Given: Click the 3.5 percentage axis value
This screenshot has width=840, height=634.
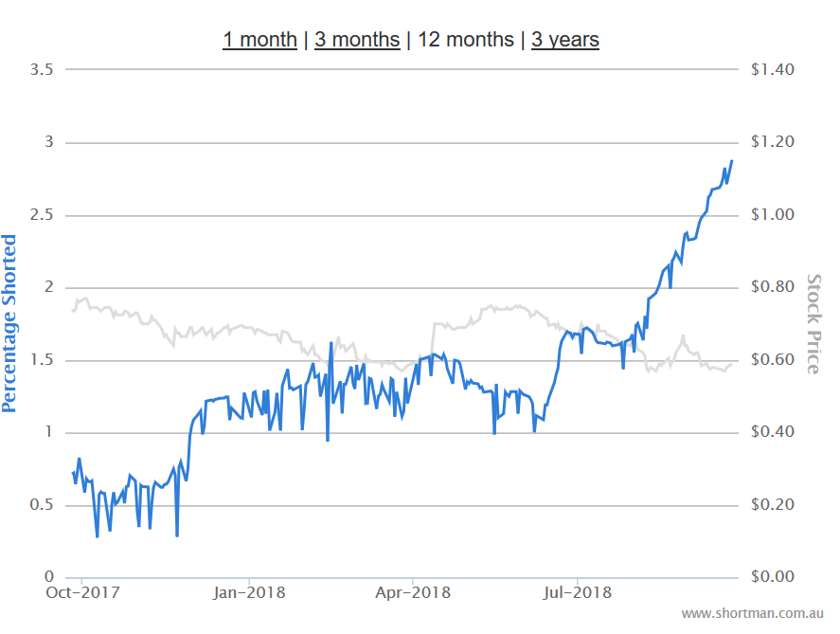Looking at the screenshot, I should pyautogui.click(x=42, y=69).
